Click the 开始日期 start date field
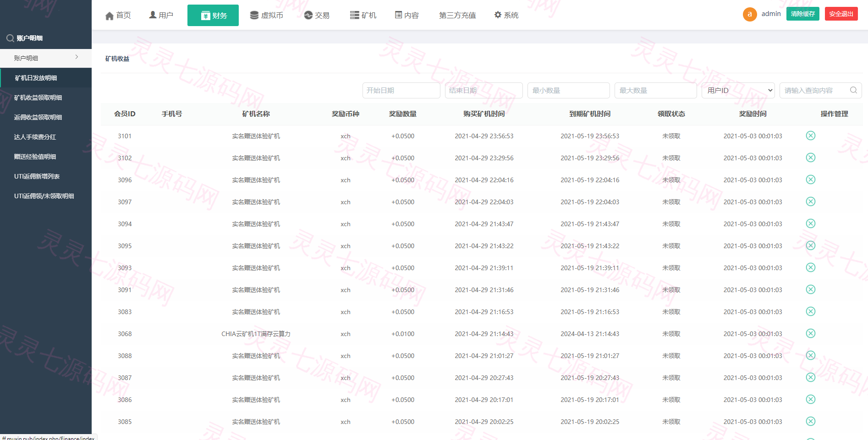868x440 pixels. click(x=401, y=90)
